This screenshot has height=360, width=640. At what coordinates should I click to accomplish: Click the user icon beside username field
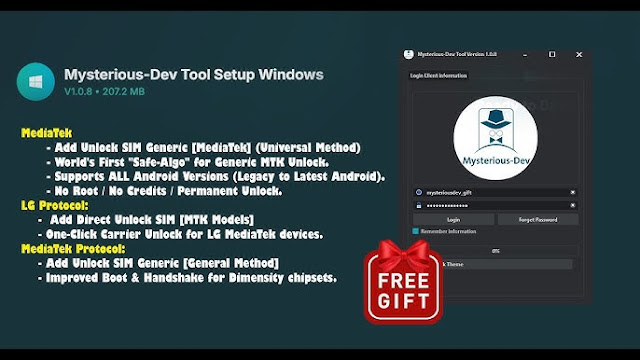pyautogui.click(x=419, y=192)
